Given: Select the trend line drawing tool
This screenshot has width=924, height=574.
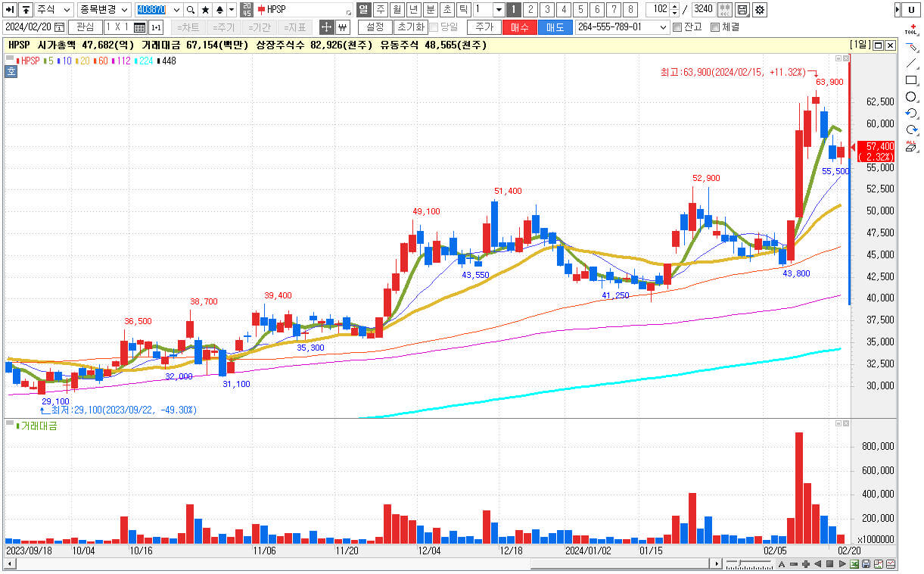Looking at the screenshot, I should (x=911, y=64).
